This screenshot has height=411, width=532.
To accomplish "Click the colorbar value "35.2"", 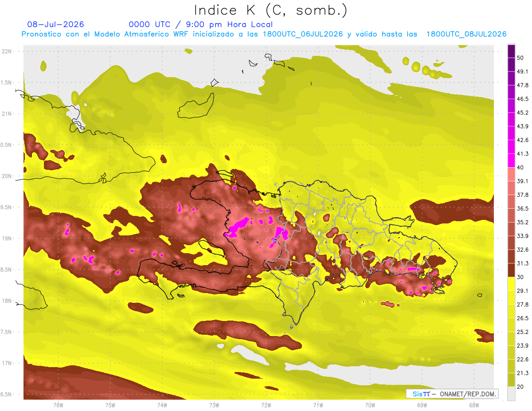I will 523,222.
